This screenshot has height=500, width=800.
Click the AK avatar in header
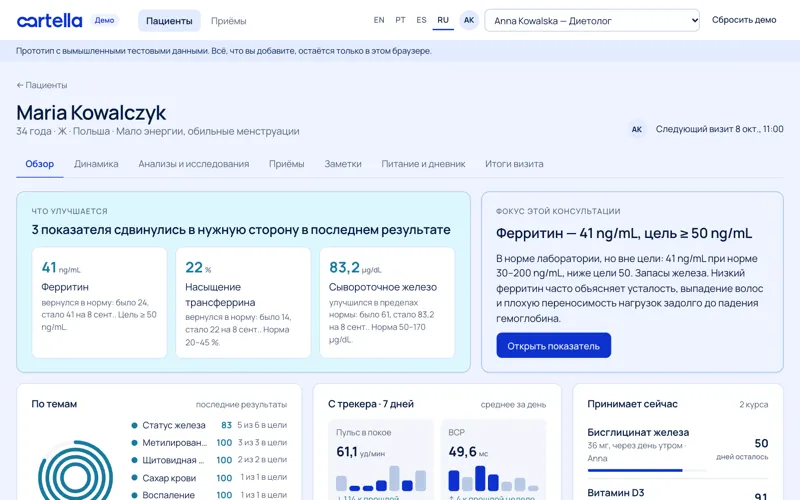pyautogui.click(x=469, y=20)
